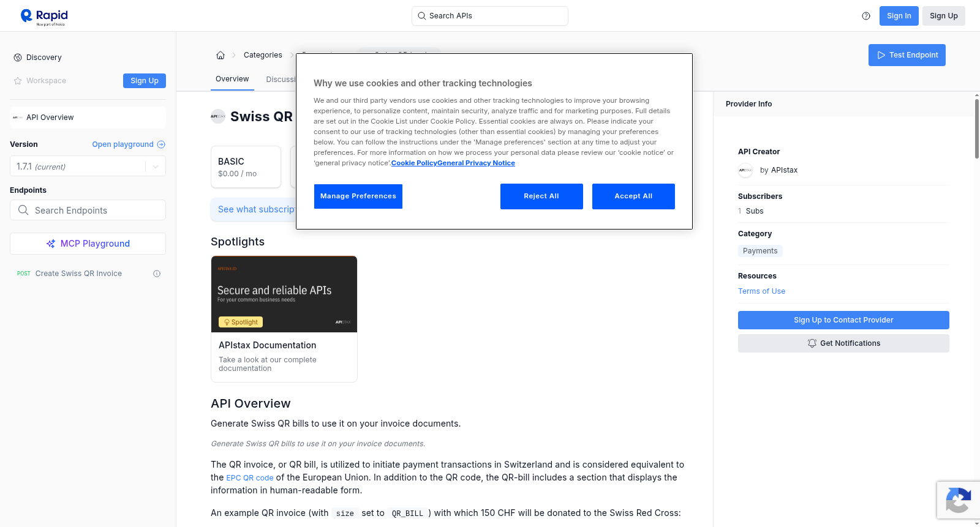Open the MCP Playground
The width and height of the screenshot is (980, 527).
click(x=88, y=244)
